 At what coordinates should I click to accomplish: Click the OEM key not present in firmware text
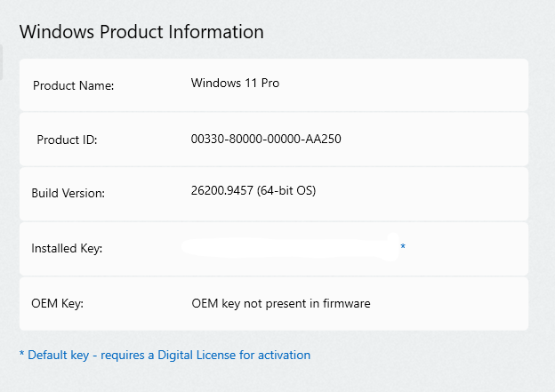(281, 303)
